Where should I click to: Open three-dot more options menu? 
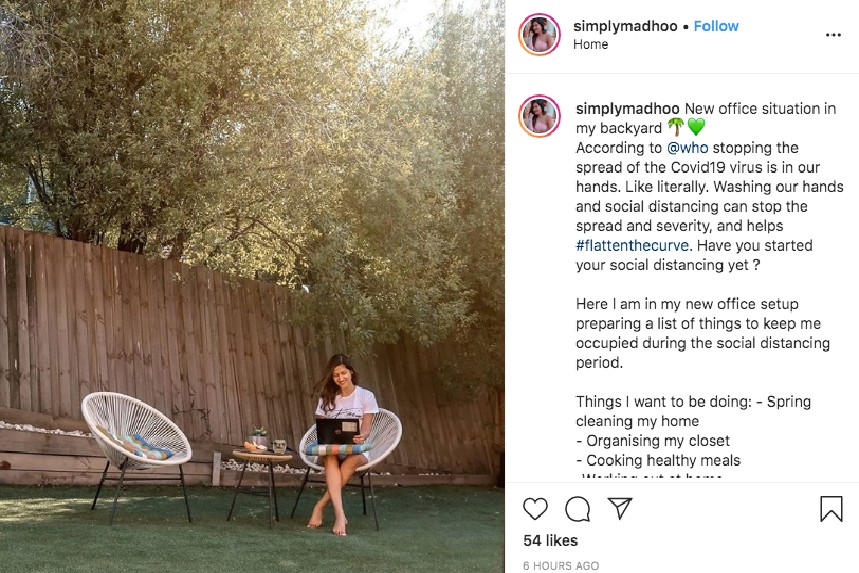point(833,35)
